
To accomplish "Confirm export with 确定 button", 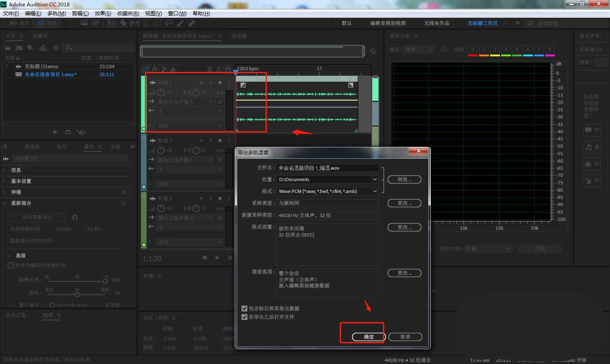I will [369, 337].
